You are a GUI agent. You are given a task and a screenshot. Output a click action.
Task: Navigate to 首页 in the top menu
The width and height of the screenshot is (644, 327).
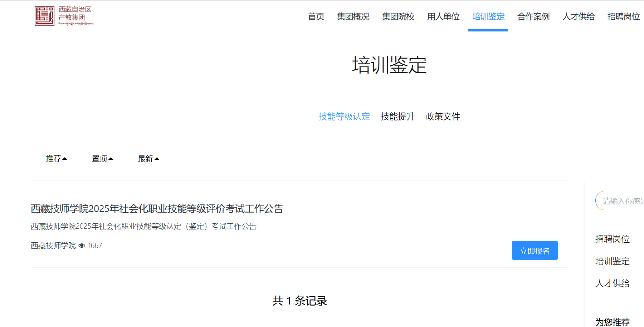pyautogui.click(x=316, y=16)
